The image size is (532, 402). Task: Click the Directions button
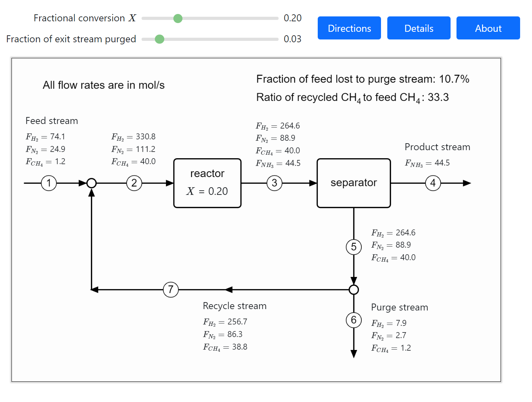pos(349,28)
